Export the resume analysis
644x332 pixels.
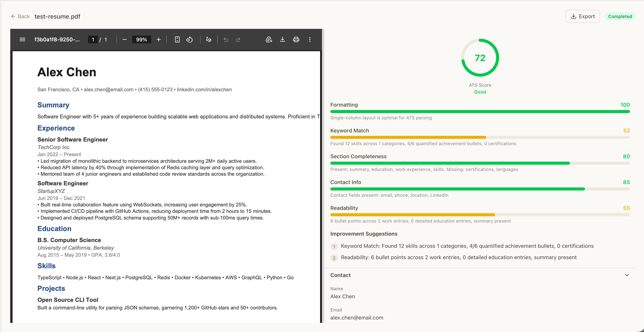click(582, 17)
